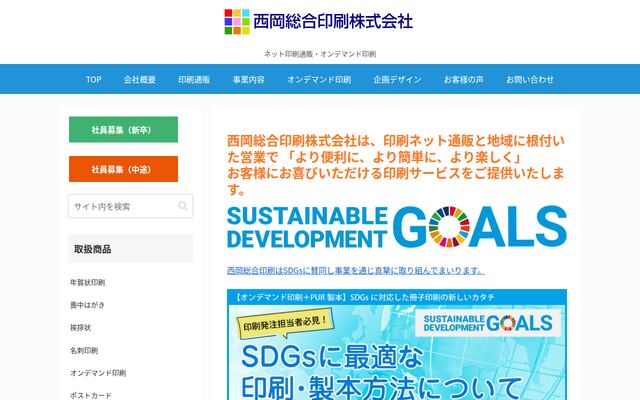
Task: Click the large Sustainable Development Goals banner
Action: pyautogui.click(x=397, y=227)
